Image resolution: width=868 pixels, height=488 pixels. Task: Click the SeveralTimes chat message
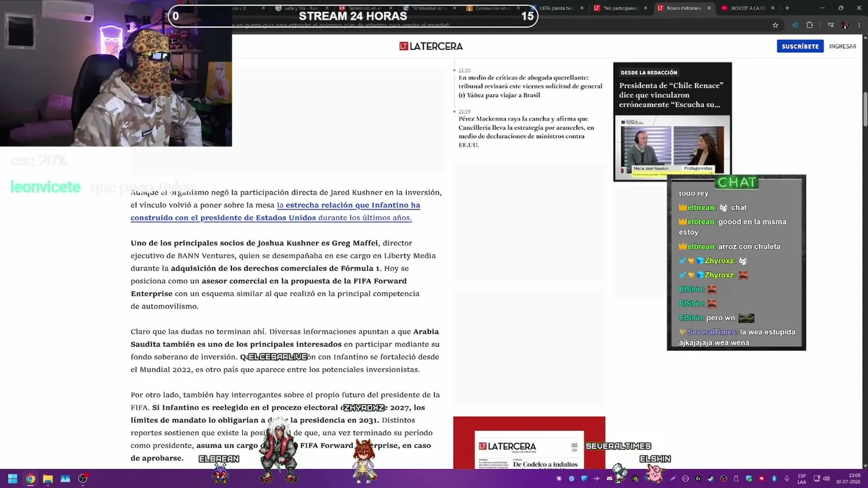(737, 337)
